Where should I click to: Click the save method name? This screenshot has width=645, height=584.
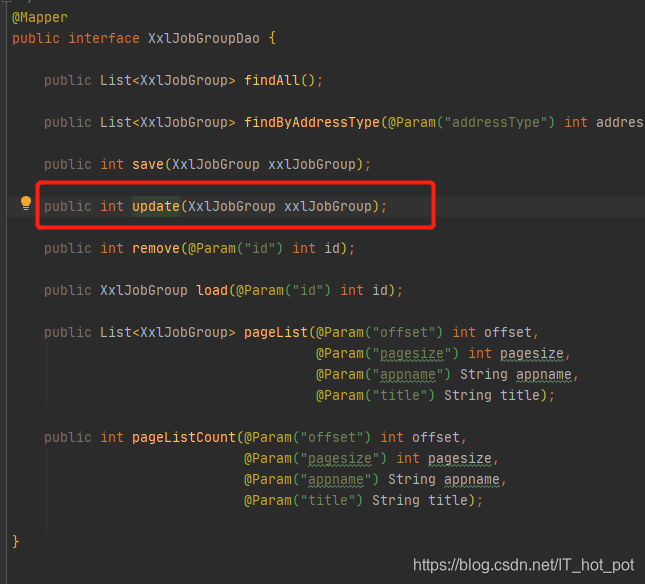(148, 164)
